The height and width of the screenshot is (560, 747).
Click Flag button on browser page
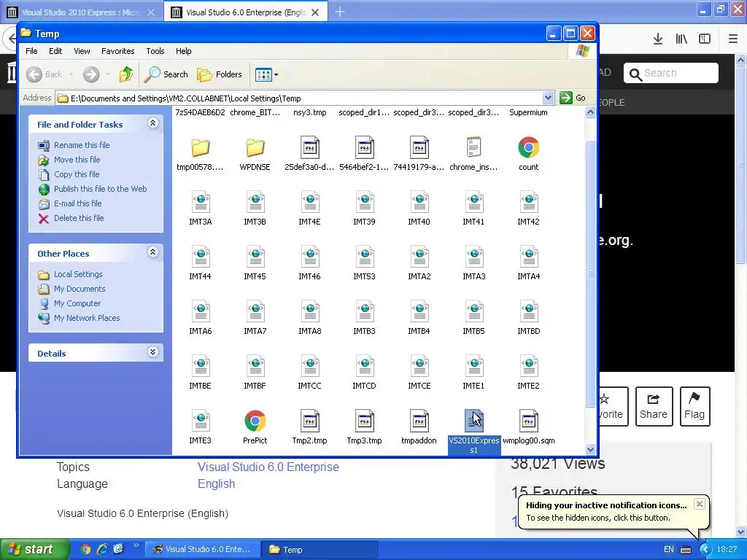coord(694,406)
